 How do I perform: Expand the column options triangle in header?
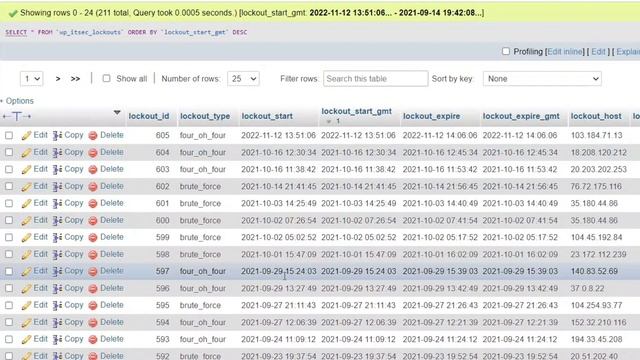pyautogui.click(x=117, y=112)
